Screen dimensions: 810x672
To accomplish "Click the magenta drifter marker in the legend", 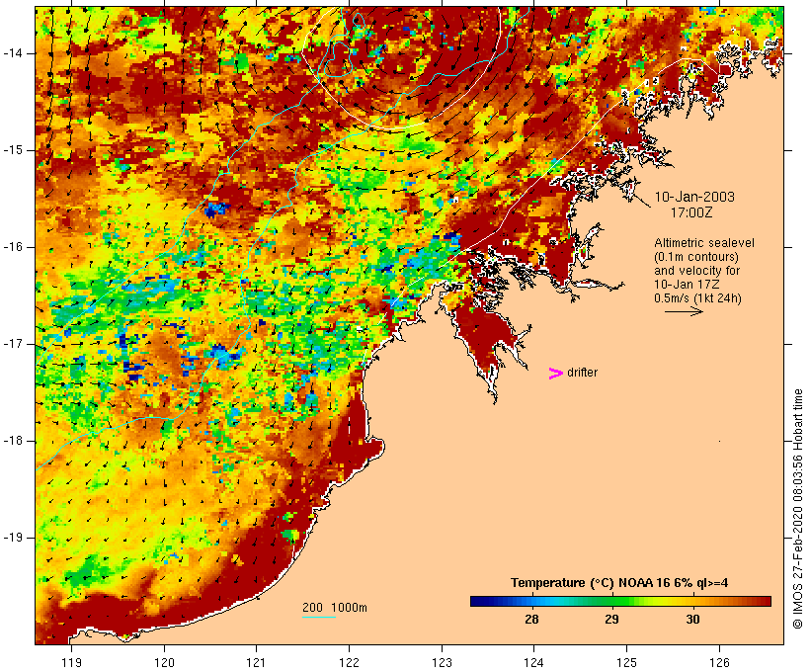I will 555,374.
